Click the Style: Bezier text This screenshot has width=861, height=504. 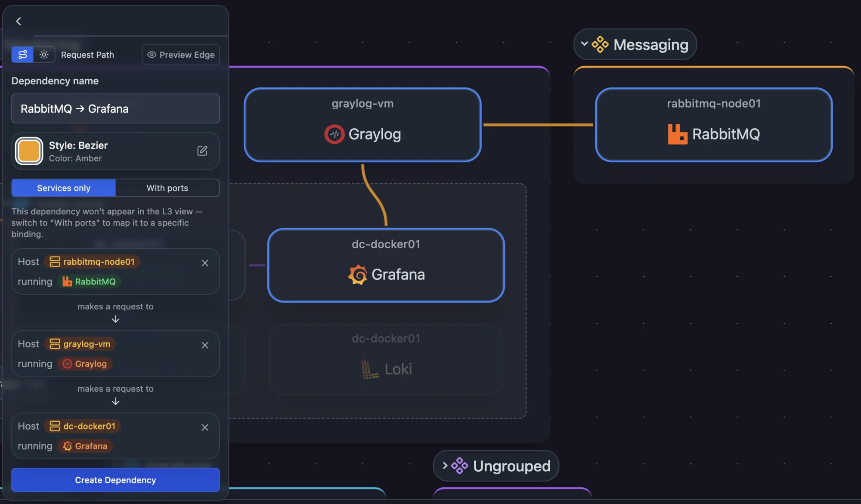tap(78, 145)
